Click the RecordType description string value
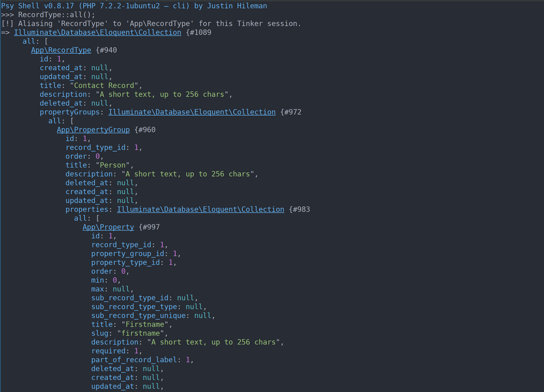Screen dimensions: 544x392 (x=162, y=94)
